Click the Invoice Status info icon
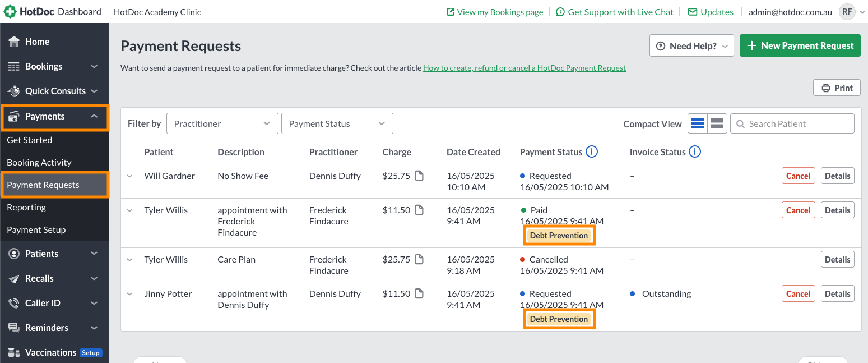This screenshot has height=363, width=868. pos(695,151)
